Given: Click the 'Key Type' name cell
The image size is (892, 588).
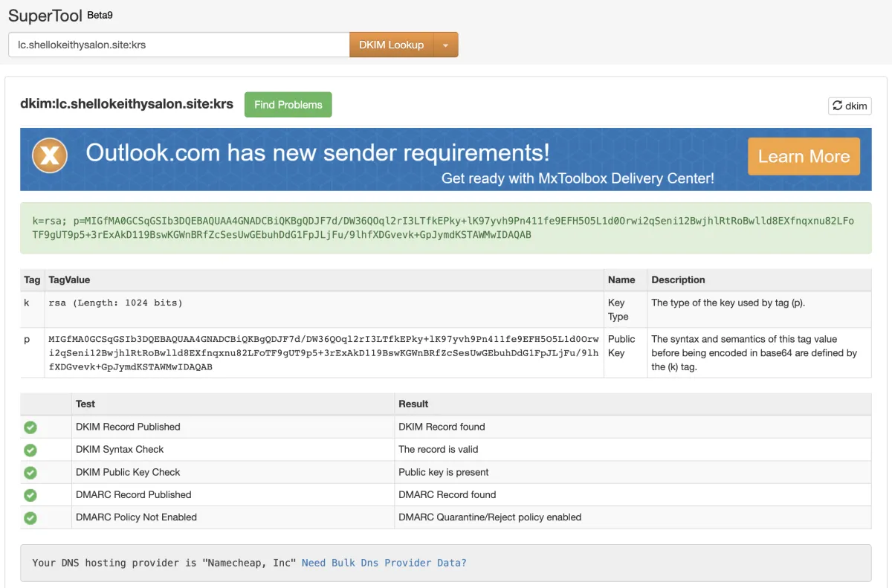Looking at the screenshot, I should [x=625, y=309].
